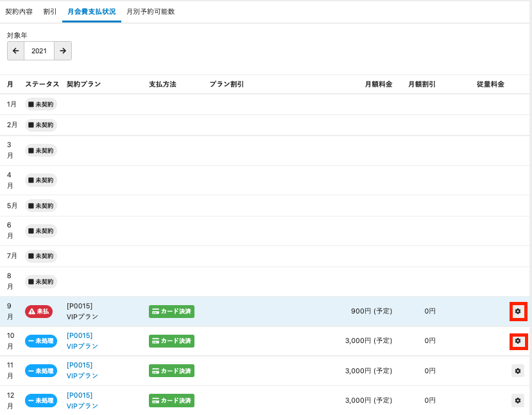This screenshot has width=532, height=415.
Task: Open the November [P0015] VIPプラン link
Action: pos(82,371)
